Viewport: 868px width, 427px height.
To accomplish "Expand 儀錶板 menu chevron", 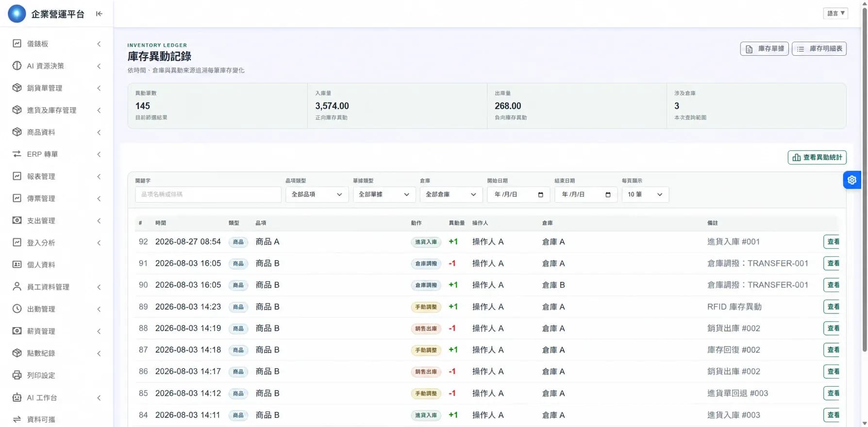I will [99, 44].
